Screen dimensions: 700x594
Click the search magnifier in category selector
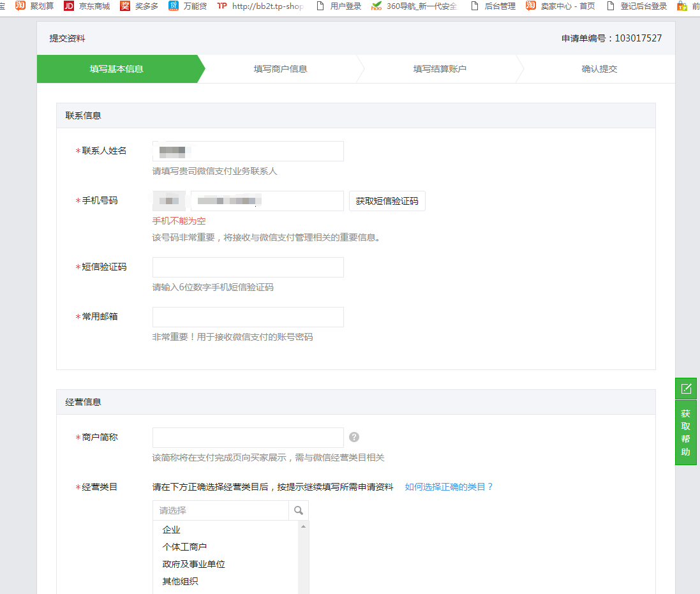point(298,510)
